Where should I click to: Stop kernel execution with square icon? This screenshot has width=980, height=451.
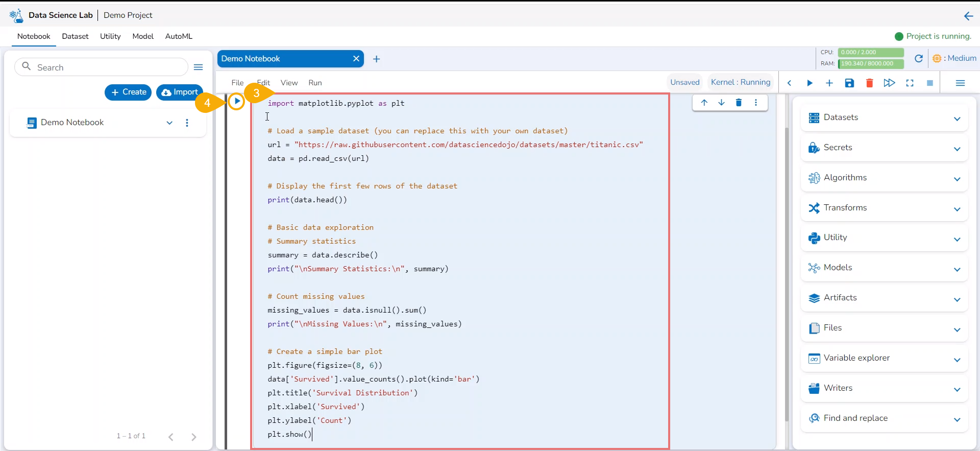(x=929, y=83)
